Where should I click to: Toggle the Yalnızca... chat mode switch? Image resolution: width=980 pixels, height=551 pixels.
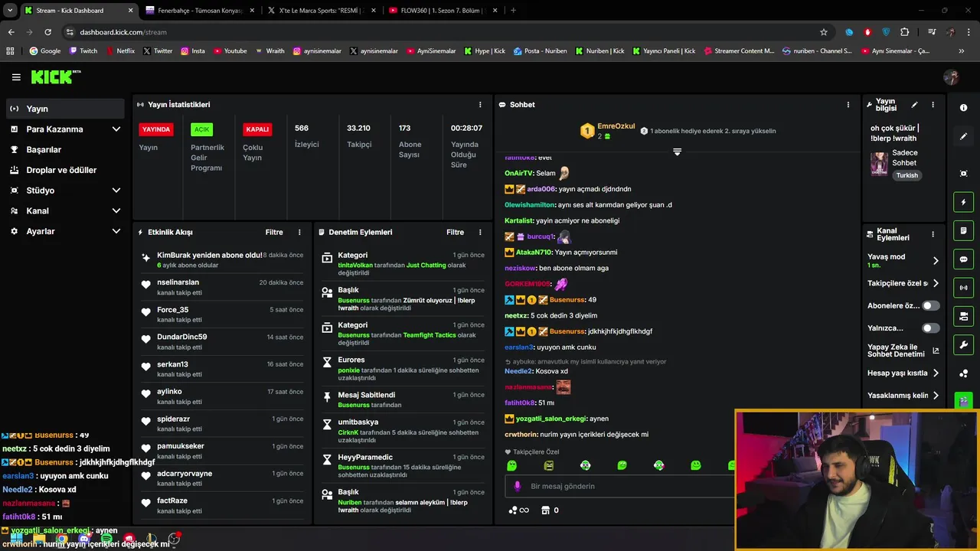[x=930, y=328]
